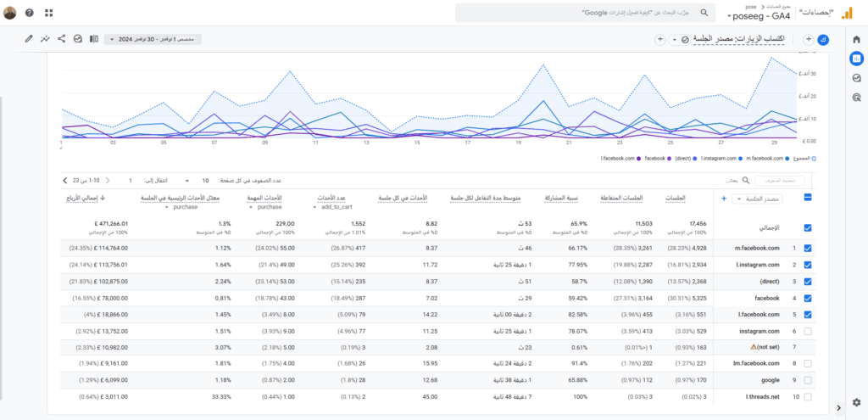
Task: Go to previous page of table rows
Action: (x=108, y=180)
